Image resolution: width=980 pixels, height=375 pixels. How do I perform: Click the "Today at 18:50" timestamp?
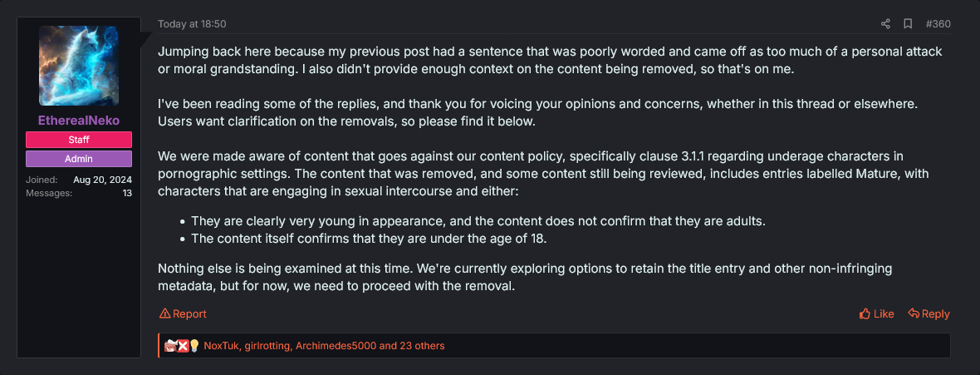coord(192,24)
